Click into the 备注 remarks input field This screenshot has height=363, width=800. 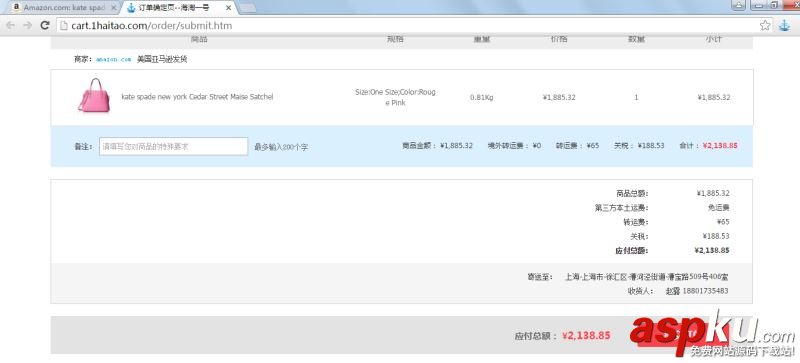[173, 147]
